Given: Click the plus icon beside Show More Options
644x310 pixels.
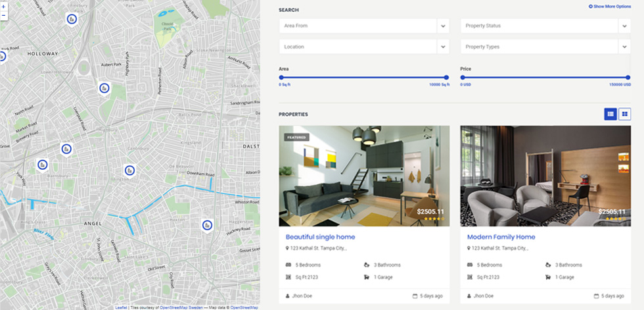Looking at the screenshot, I should [x=591, y=7].
